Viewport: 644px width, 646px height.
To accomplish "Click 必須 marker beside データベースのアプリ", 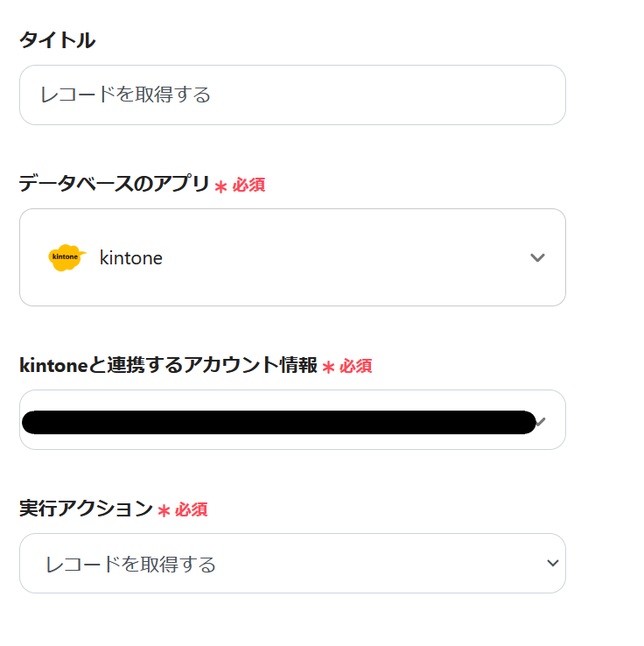I will point(248,186).
